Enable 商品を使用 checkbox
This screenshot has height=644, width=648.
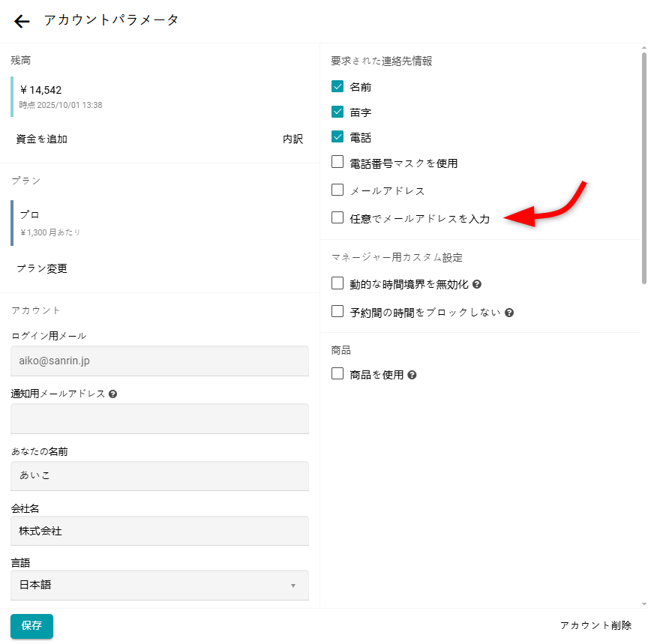click(x=337, y=373)
